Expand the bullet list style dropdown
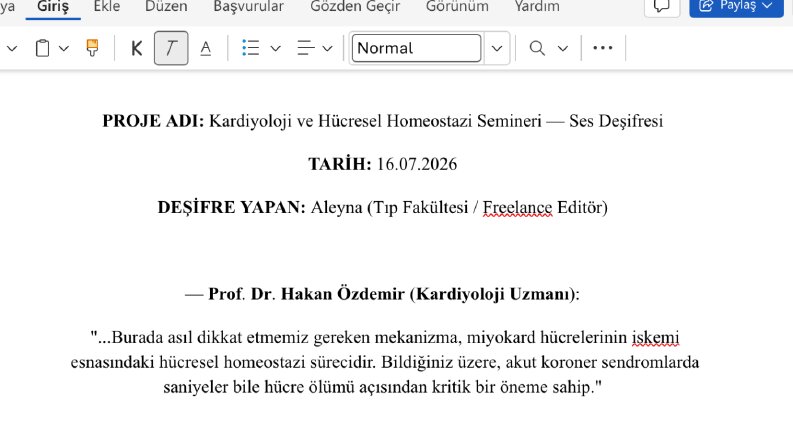Viewport: 793px width, 446px height. click(x=276, y=49)
